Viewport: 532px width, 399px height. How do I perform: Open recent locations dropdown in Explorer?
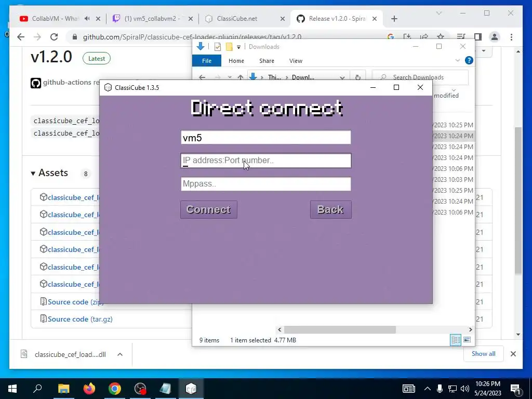tap(230, 77)
